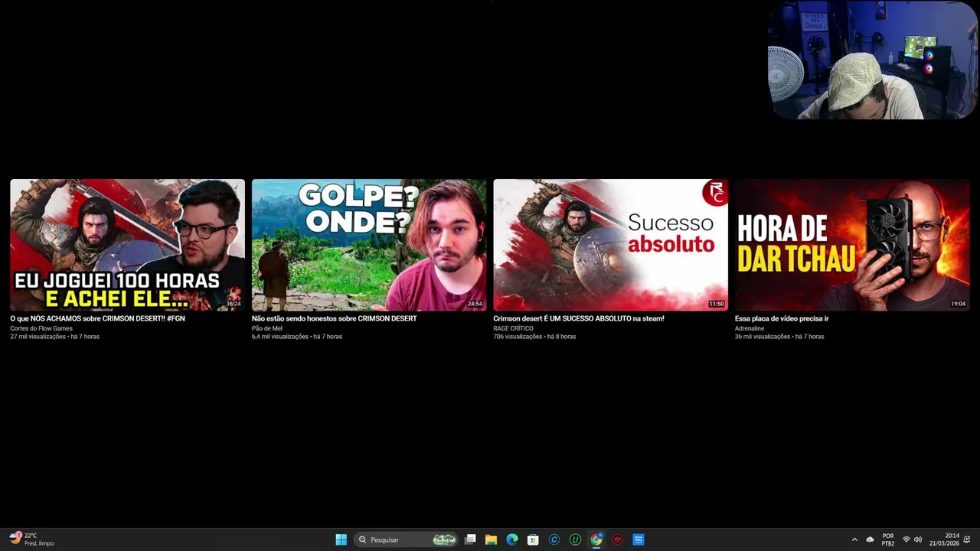The image size is (980, 551).
Task: Click the Pesquisar taskbar search box
Action: coord(407,540)
